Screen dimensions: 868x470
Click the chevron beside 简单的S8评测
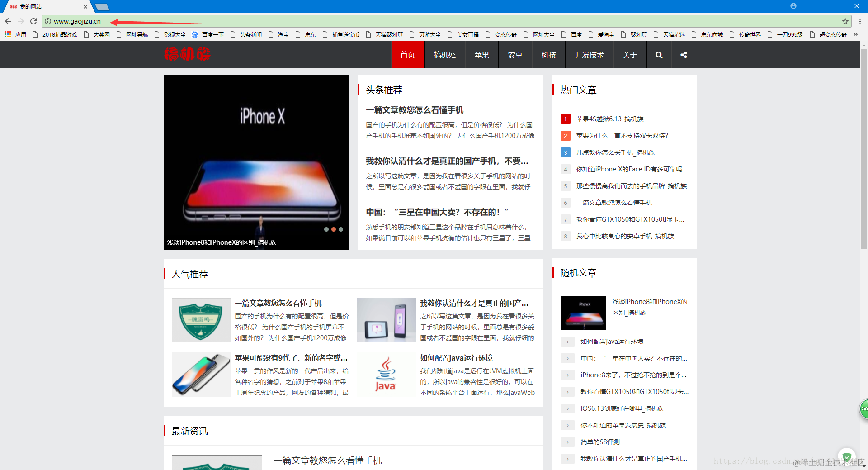[x=568, y=442]
